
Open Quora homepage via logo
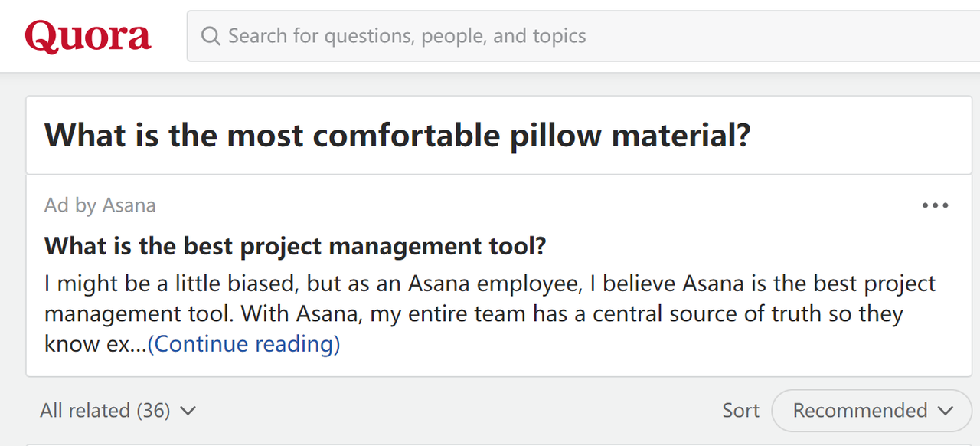pos(87,35)
